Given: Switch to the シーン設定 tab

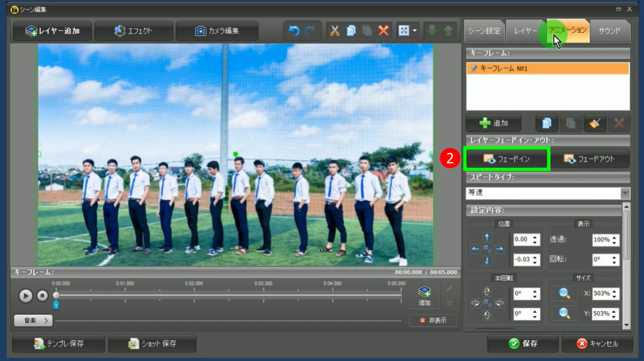Looking at the screenshot, I should (484, 31).
